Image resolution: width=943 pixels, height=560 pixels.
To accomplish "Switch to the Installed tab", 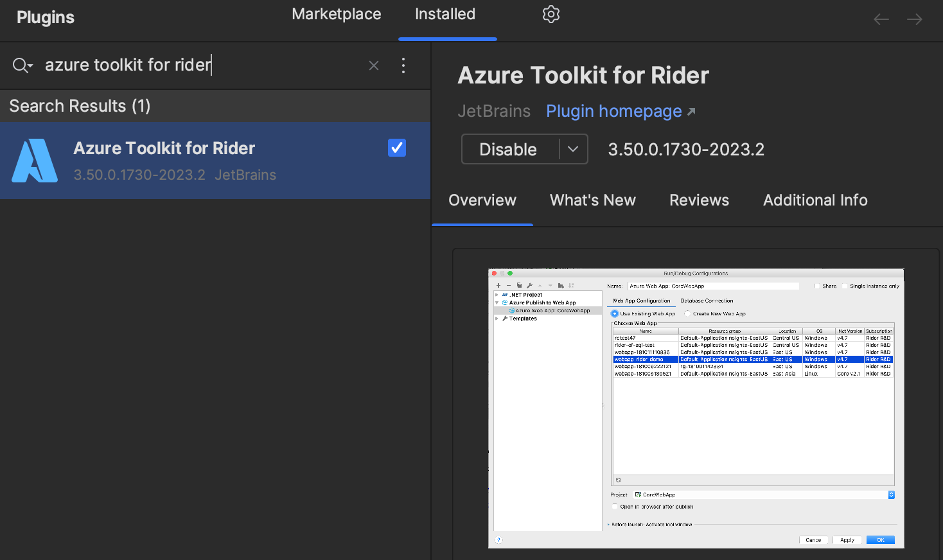I will (445, 14).
